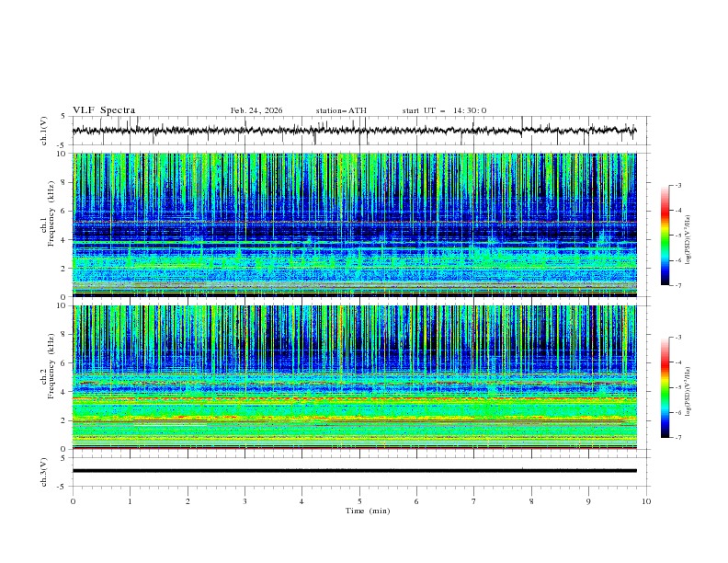Click the "-3" label on the ch.1 colorbar
The height and width of the screenshot is (563, 728).
point(678,186)
